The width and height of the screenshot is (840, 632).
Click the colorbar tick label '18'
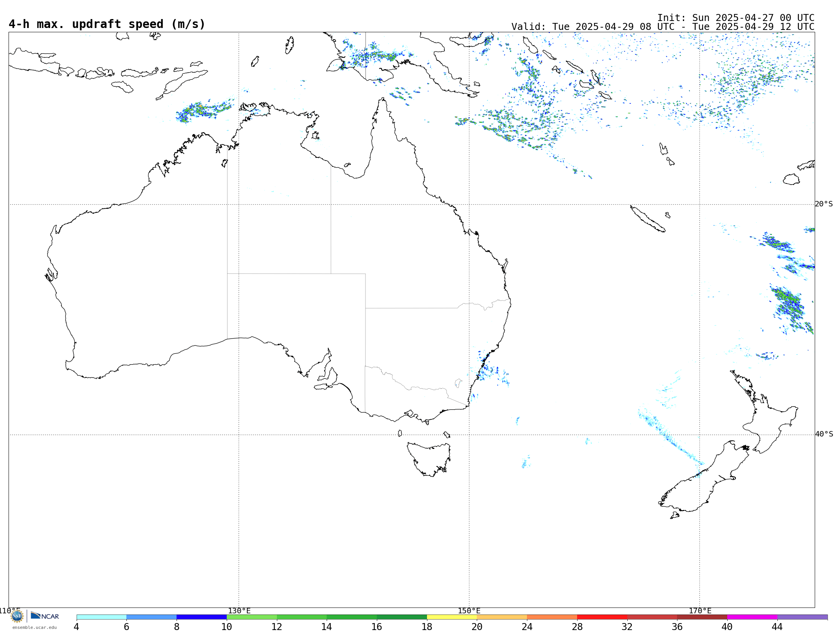point(427,627)
